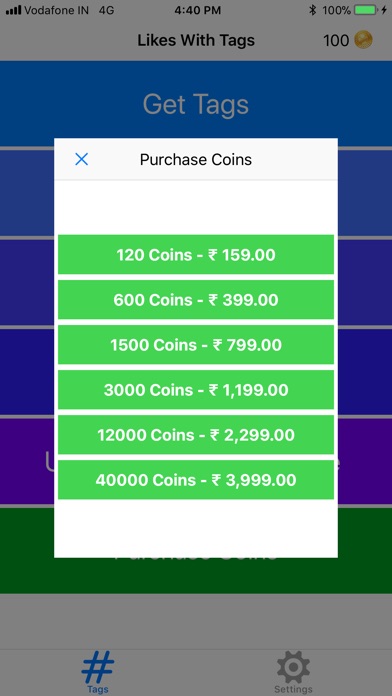Switch to the Settings gear tab

[293, 672]
